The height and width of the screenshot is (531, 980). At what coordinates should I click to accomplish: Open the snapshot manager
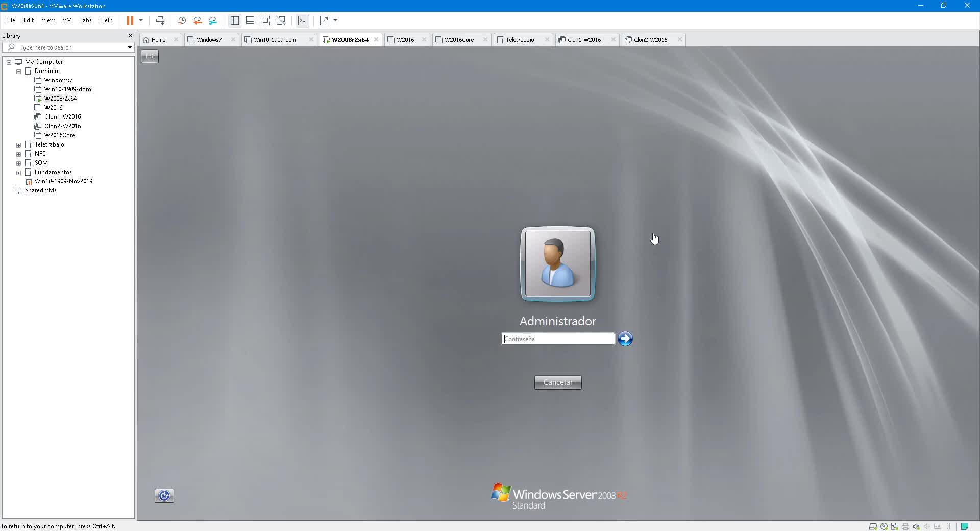pyautogui.click(x=213, y=20)
